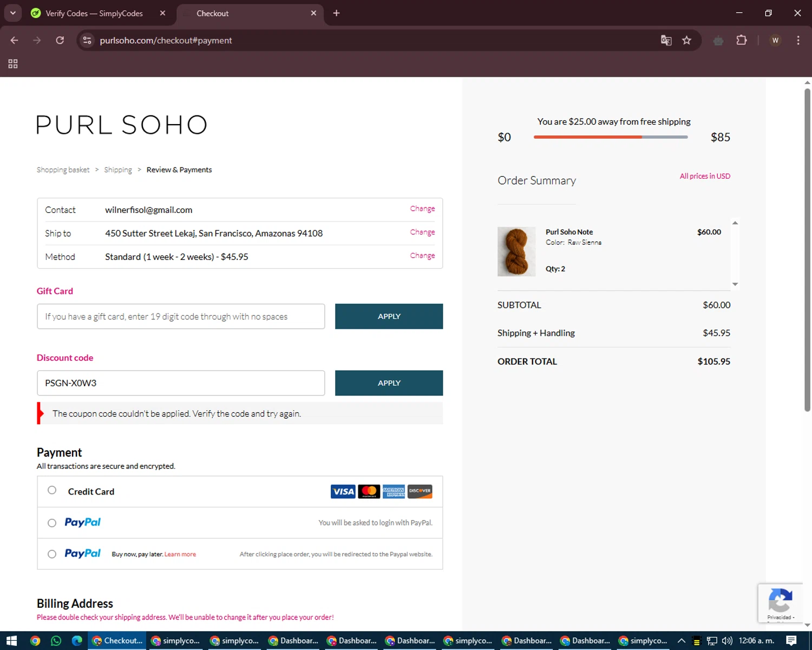Open the taskbar clock 12:06 a. m.
Viewport: 812px width, 650px height.
(756, 641)
